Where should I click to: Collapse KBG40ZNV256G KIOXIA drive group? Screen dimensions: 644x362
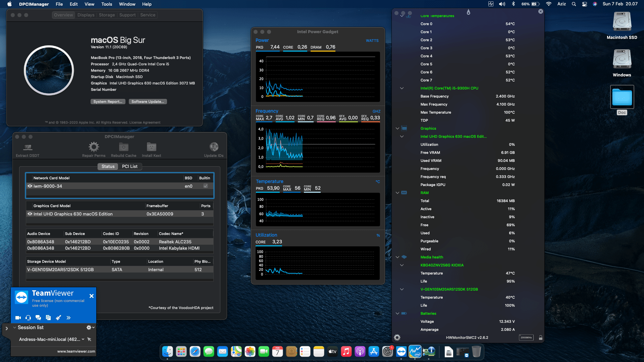[402, 265]
